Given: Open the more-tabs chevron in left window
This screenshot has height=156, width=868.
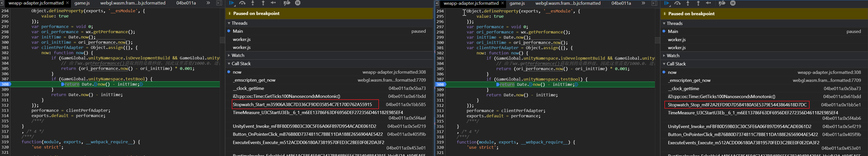Looking at the screenshot, I should tap(208, 3).
